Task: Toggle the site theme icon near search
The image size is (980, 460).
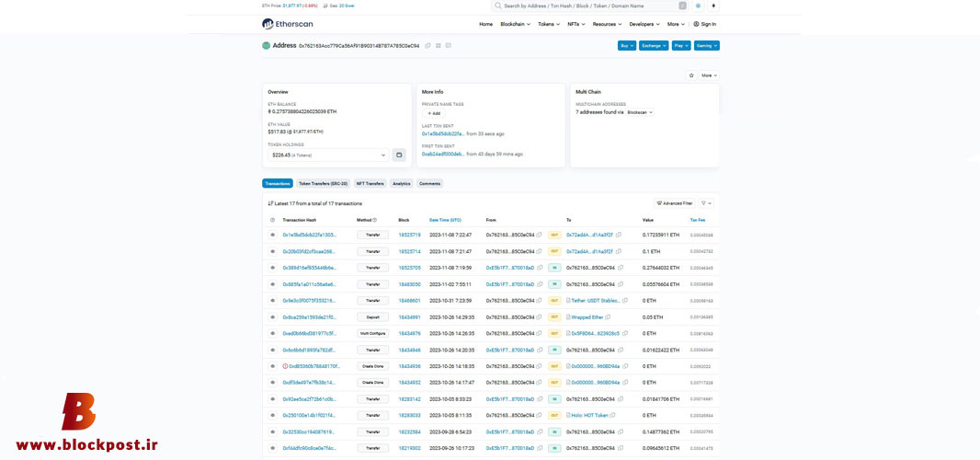Action: [698, 6]
